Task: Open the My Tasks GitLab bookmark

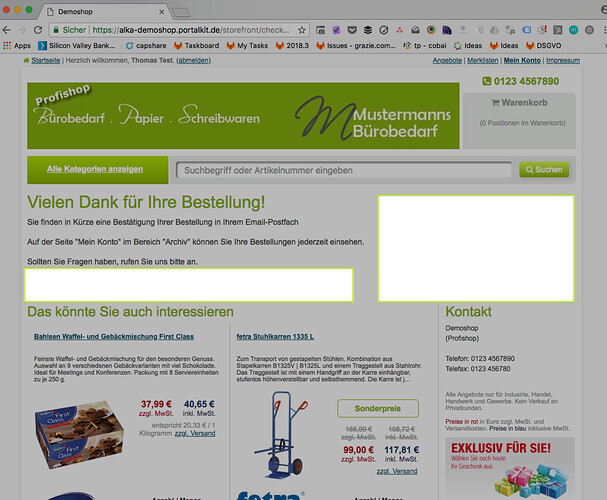Action: (249, 45)
